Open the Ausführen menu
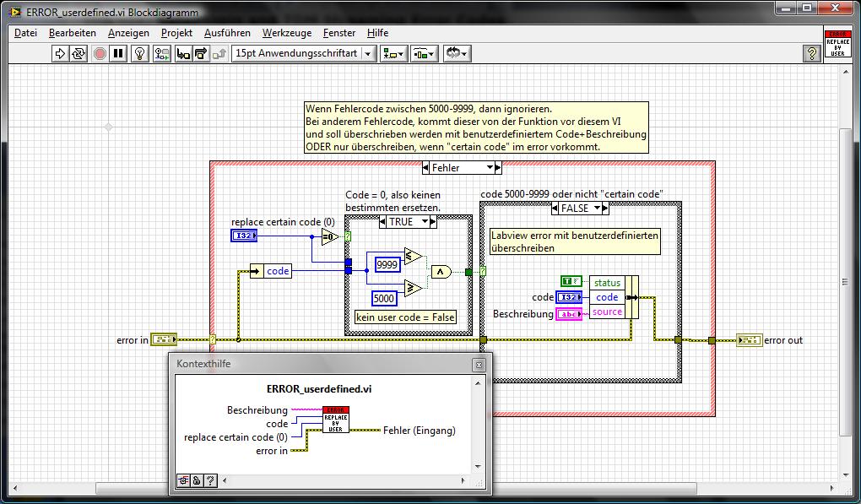This screenshot has width=861, height=504. [227, 32]
